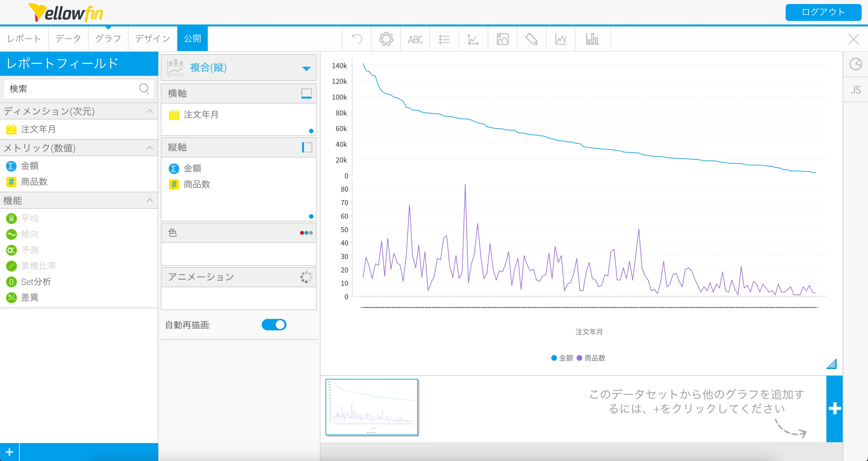Screen dimensions: 868x461
Task: Open graph settings gear icon
Action: 386,39
